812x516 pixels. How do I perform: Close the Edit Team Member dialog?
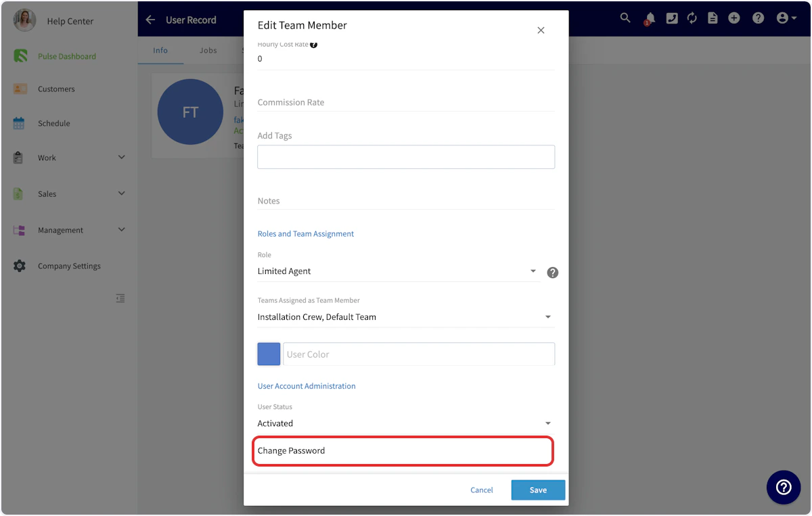coord(541,30)
